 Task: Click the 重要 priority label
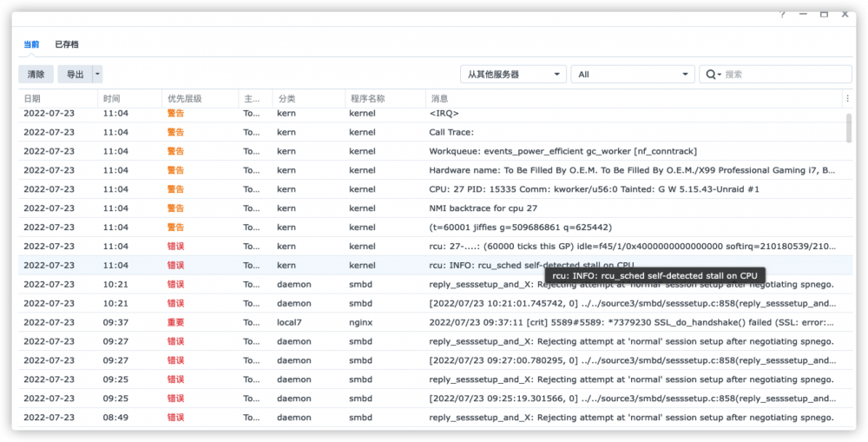[x=175, y=322]
